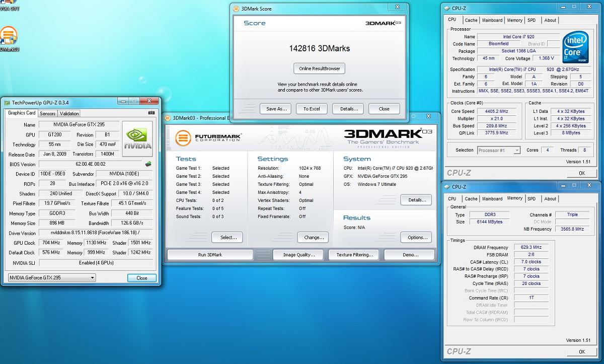Click NB Frequency value 3565.8 MHz
The width and height of the screenshot is (604, 364).
(x=572, y=229)
